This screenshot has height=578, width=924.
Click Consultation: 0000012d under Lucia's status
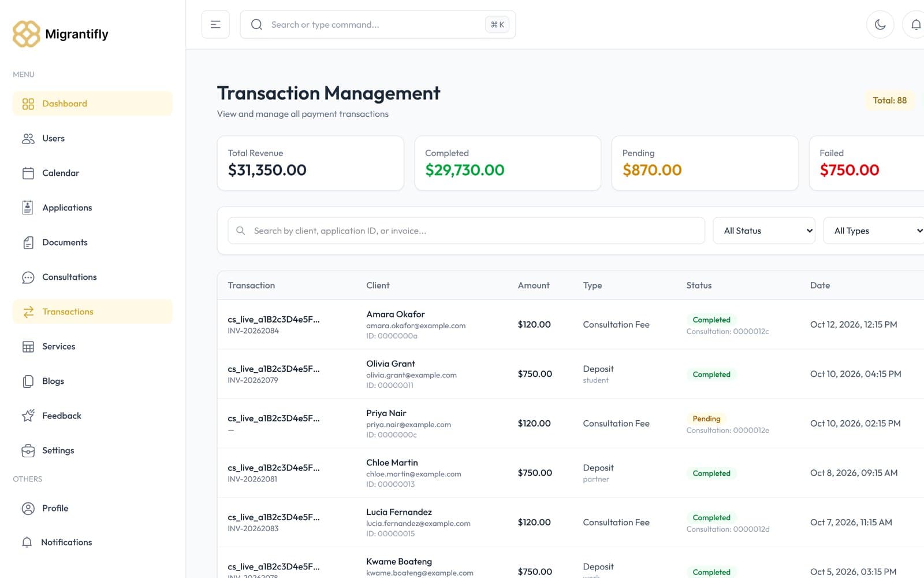pyautogui.click(x=728, y=529)
